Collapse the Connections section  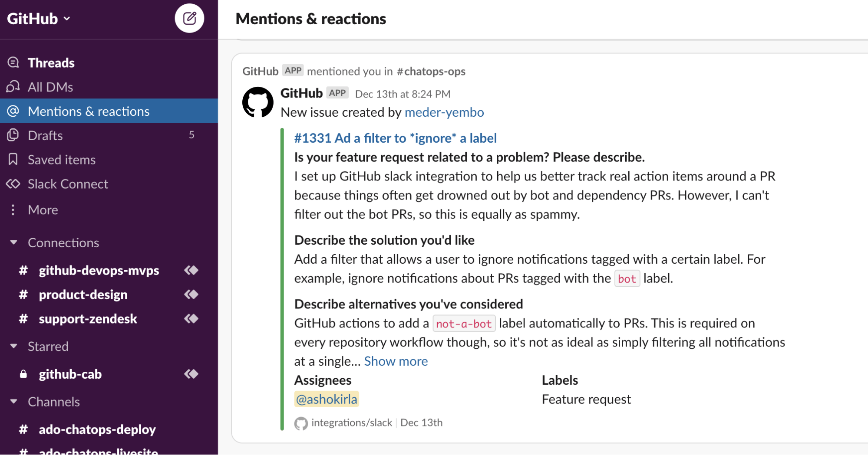pyautogui.click(x=13, y=242)
